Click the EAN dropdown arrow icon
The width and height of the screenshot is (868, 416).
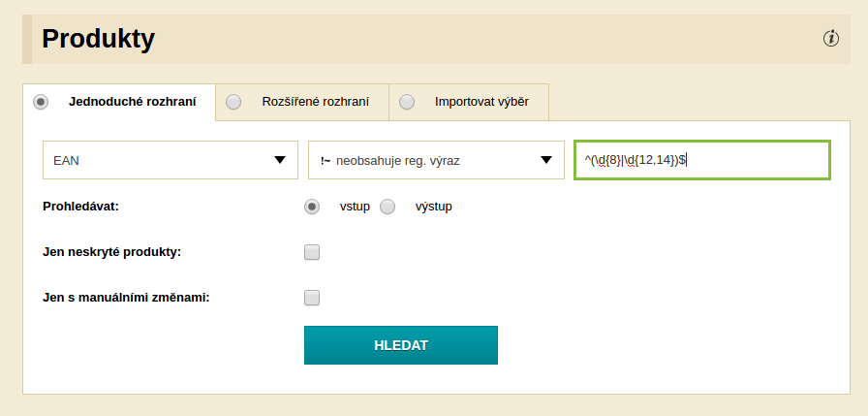[x=280, y=160]
